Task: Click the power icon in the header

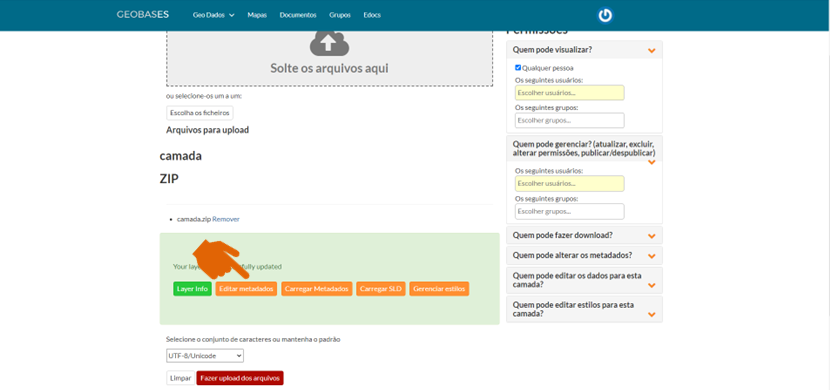Action: tap(605, 15)
